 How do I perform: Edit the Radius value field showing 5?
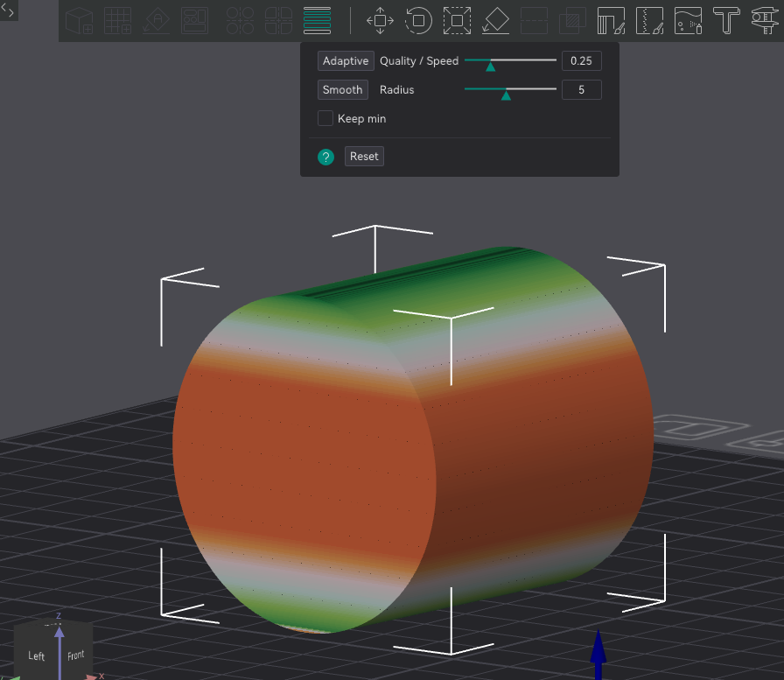(x=581, y=89)
